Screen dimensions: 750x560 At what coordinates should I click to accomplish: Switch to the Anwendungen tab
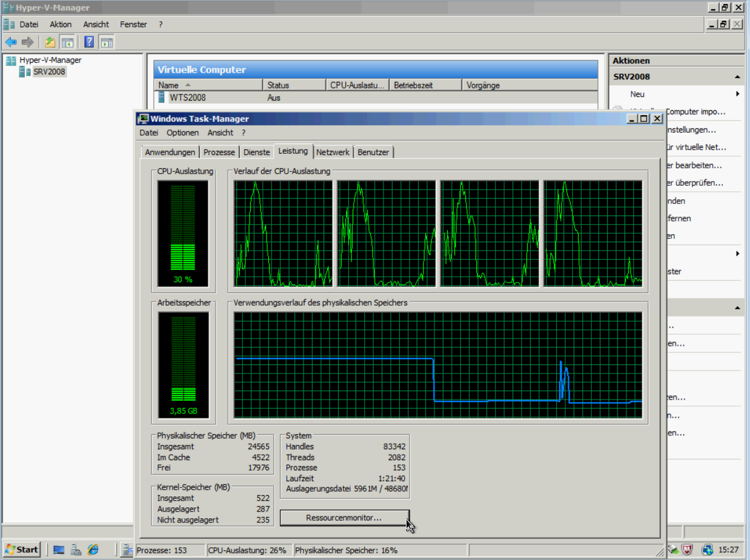click(x=170, y=152)
